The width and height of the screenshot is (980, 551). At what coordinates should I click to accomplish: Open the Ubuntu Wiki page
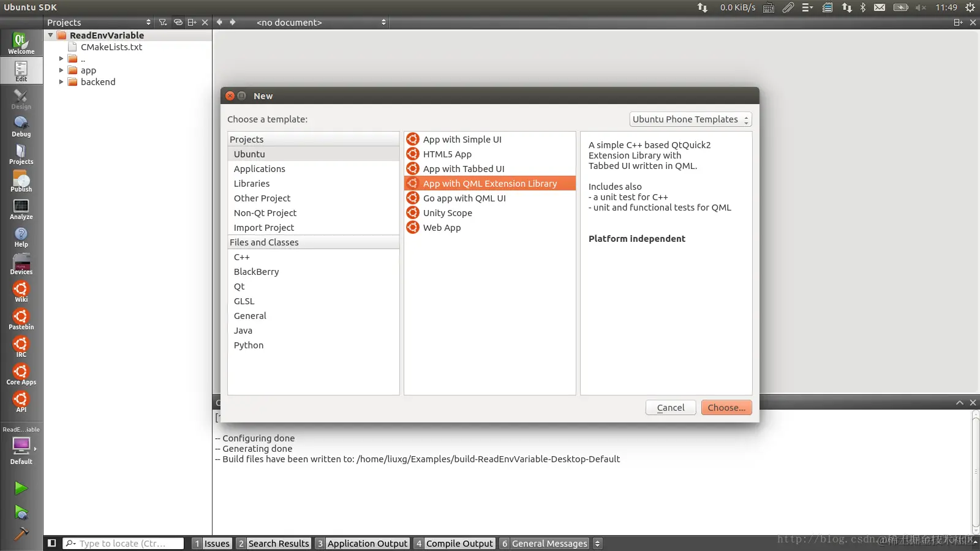(x=21, y=292)
